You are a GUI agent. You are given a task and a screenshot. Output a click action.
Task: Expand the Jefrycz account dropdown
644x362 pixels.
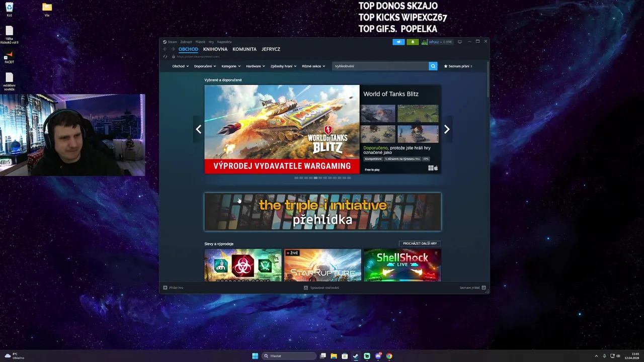point(437,42)
